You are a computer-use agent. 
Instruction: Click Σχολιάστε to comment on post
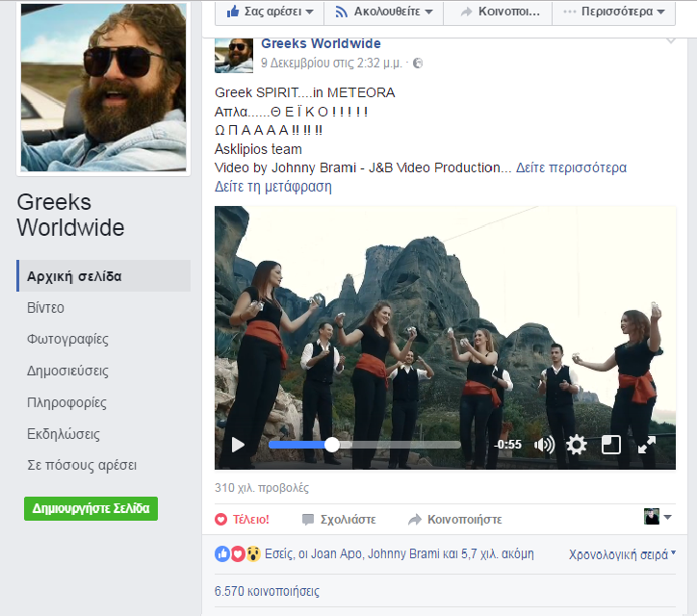[x=339, y=519]
